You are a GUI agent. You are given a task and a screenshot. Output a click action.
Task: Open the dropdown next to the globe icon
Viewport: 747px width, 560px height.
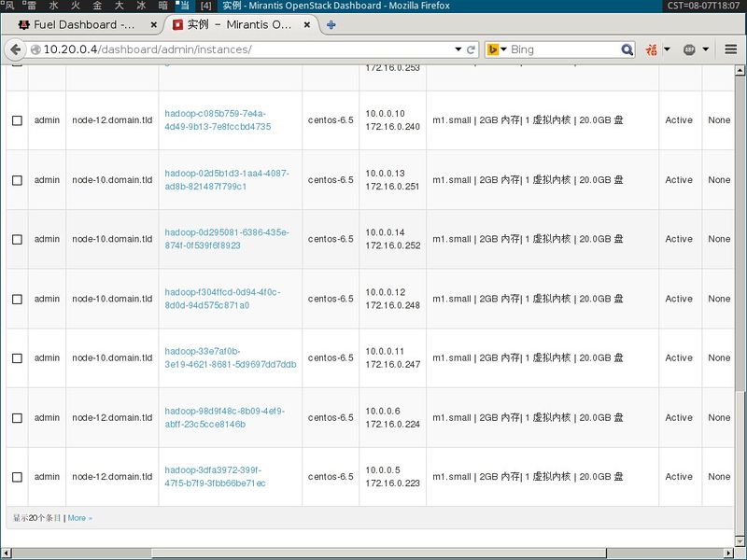coord(705,49)
